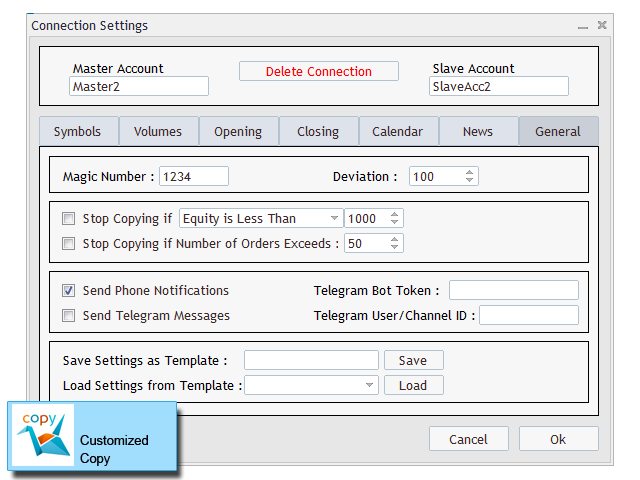Open the Opening tab
Viewport: 640px width, 480px height.
[239, 131]
